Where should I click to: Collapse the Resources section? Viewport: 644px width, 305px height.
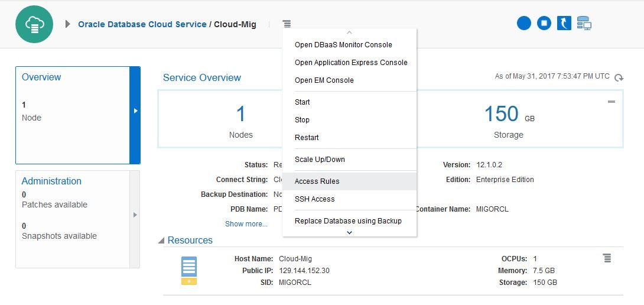tap(161, 241)
